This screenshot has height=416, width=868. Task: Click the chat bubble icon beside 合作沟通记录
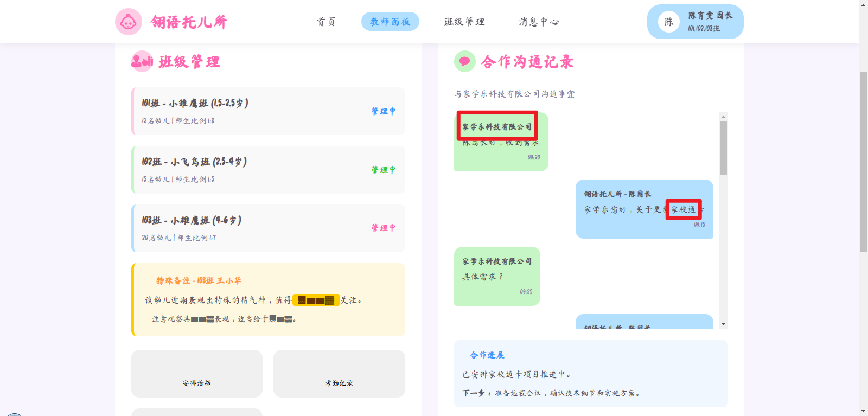point(465,61)
